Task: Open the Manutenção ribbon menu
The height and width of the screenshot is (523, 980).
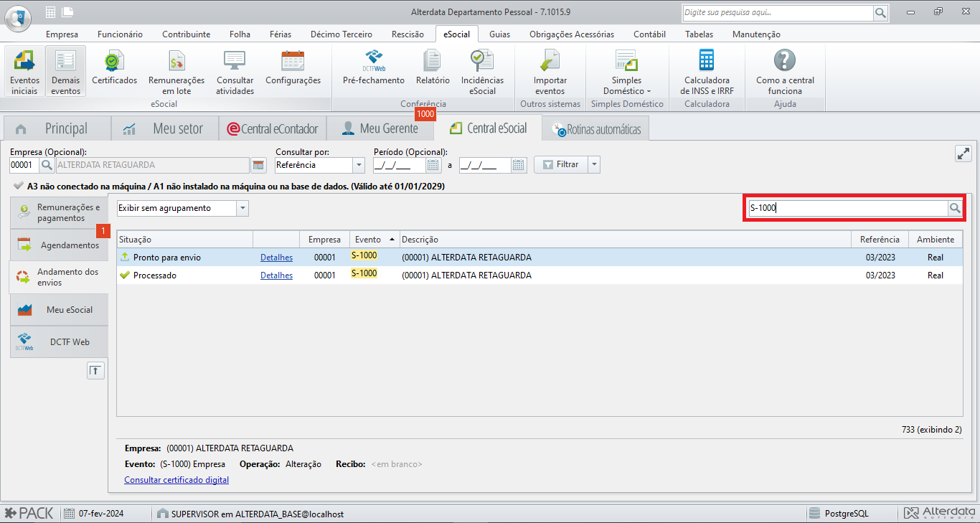Action: point(756,34)
